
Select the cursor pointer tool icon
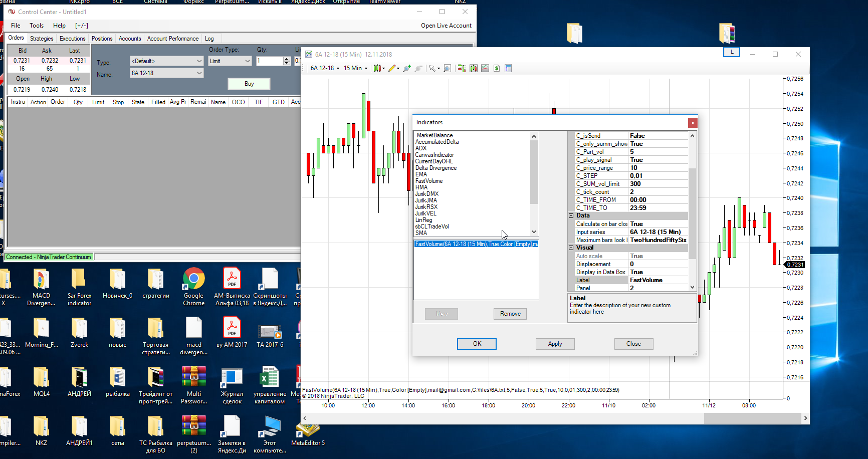pos(431,68)
